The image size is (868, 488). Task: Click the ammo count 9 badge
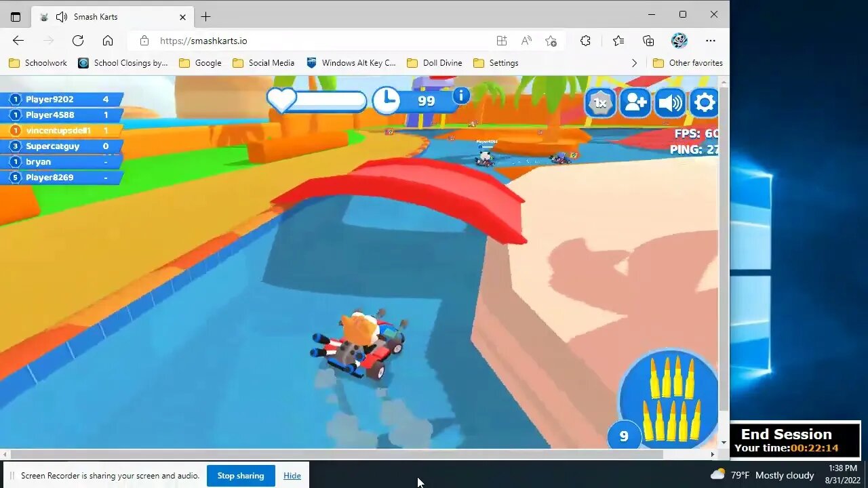[624, 436]
